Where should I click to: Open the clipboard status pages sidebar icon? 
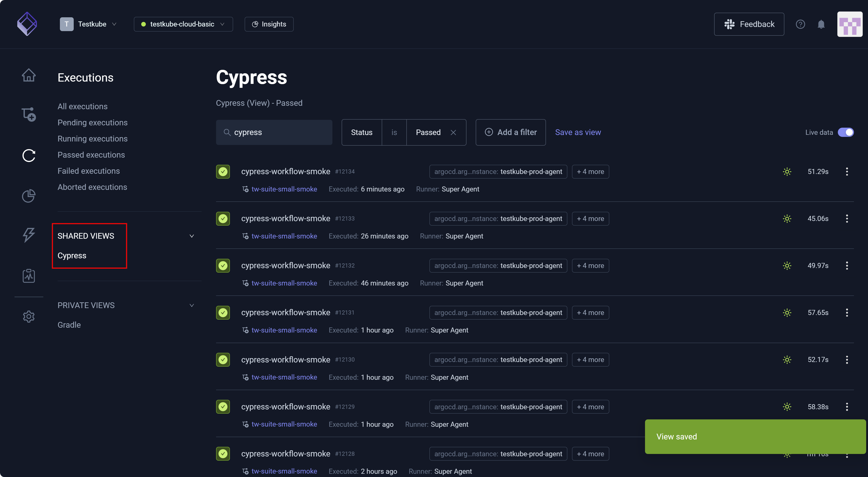click(x=29, y=276)
